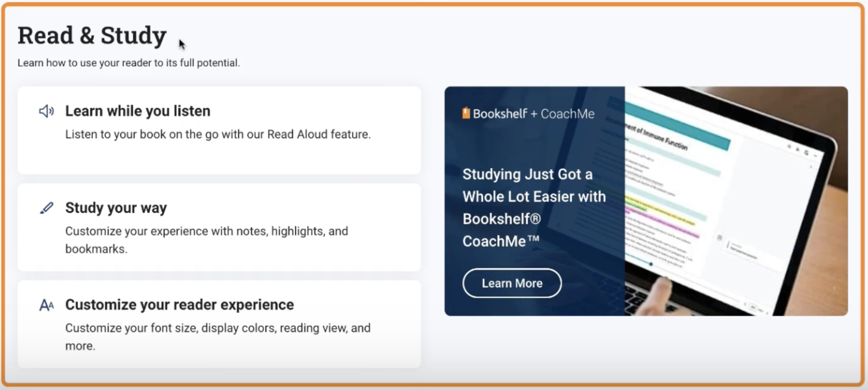Click the 'Bookshelf + CoachMe' banner label
The height and width of the screenshot is (390, 868).
tap(533, 114)
